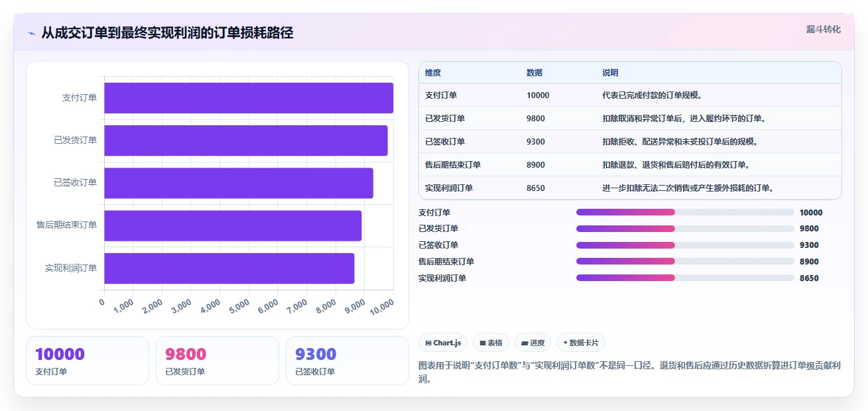The image size is (868, 411).
Task: Click the 8900 value beside the progress bar
Action: pos(809,261)
